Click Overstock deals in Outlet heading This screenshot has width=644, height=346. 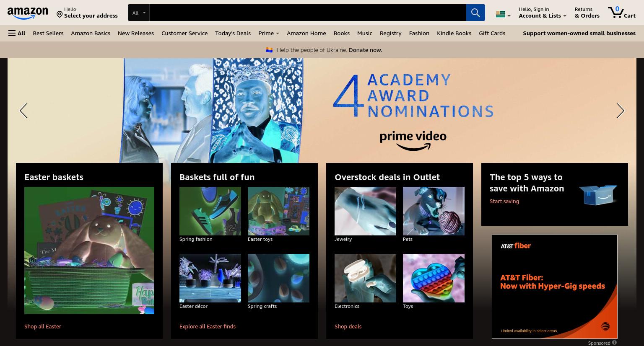pyautogui.click(x=387, y=177)
